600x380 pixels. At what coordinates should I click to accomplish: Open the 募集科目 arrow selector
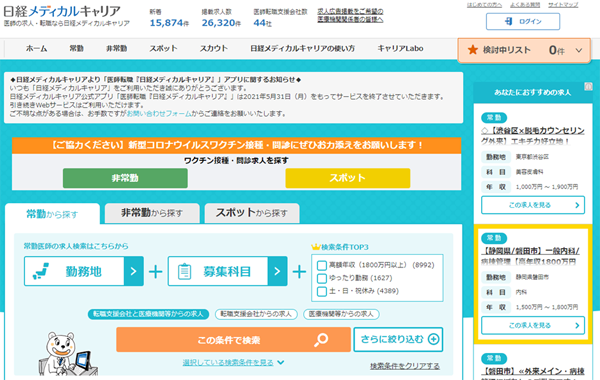tap(277, 271)
